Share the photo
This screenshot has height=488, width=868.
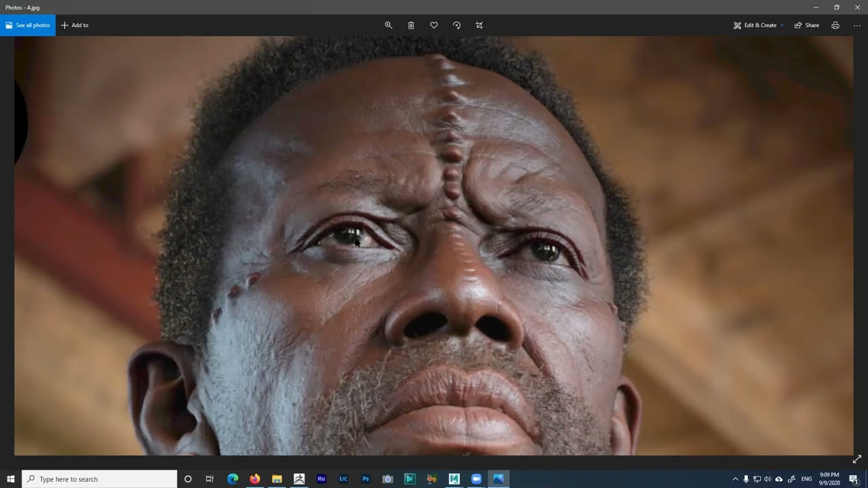[807, 25]
